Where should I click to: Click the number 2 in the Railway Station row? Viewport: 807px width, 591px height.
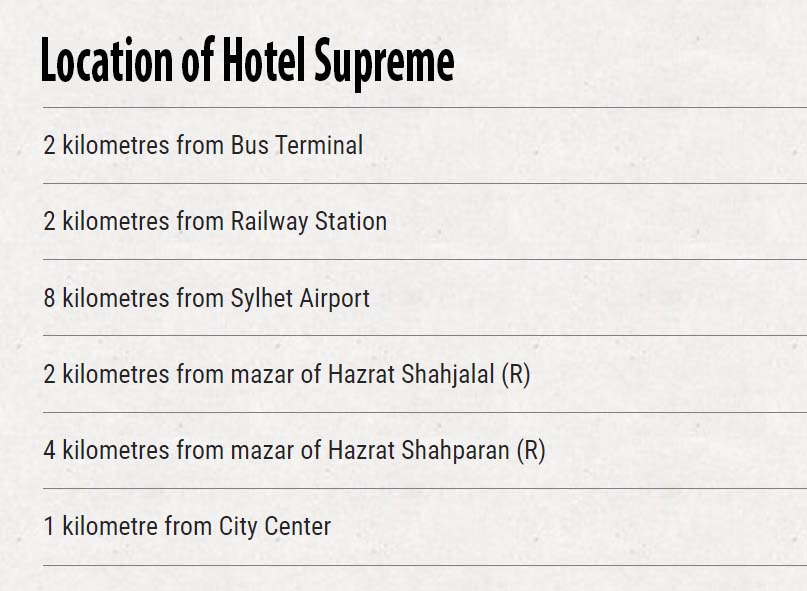pyautogui.click(x=49, y=221)
